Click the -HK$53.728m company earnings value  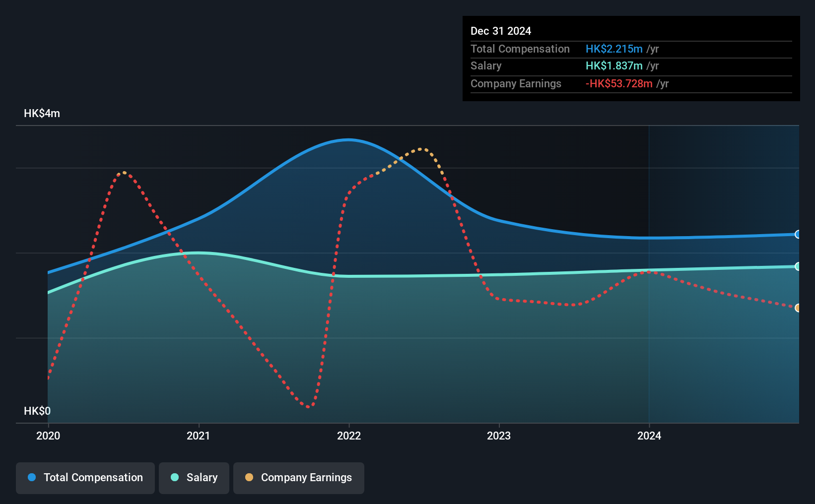click(x=619, y=84)
